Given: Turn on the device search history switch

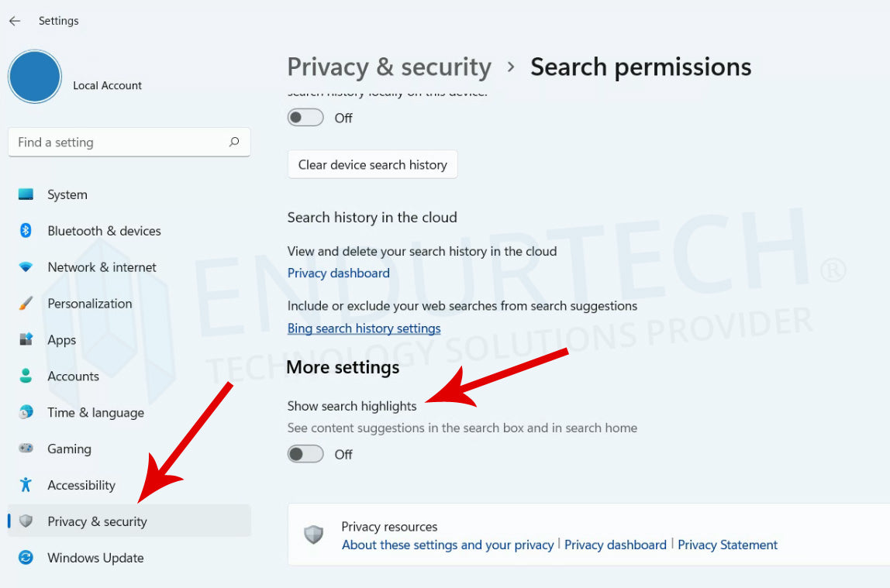Looking at the screenshot, I should [305, 118].
